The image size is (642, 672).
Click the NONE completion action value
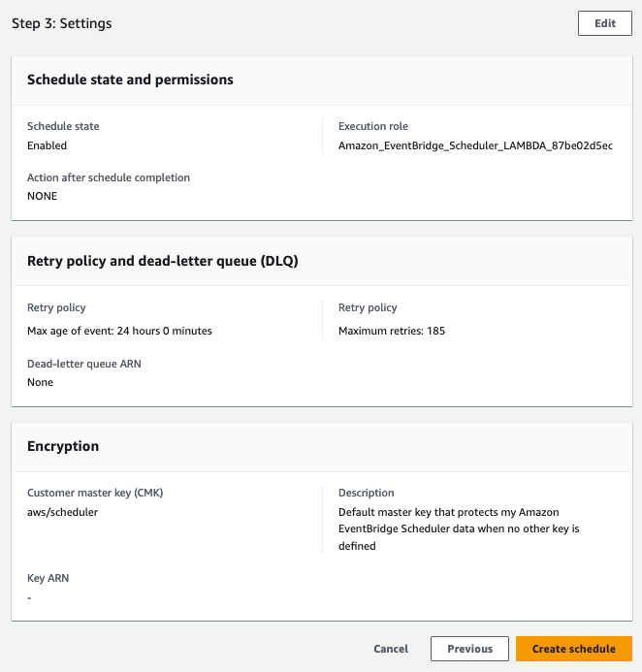click(x=42, y=196)
